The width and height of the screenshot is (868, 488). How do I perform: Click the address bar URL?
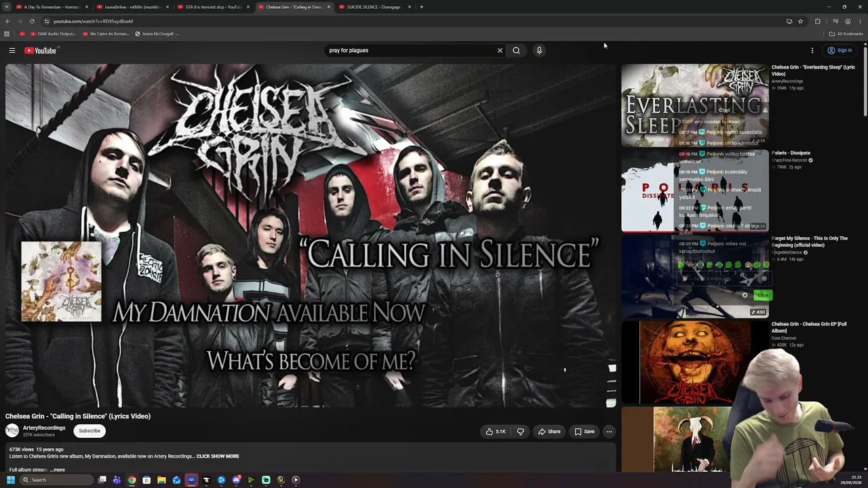pos(93,22)
